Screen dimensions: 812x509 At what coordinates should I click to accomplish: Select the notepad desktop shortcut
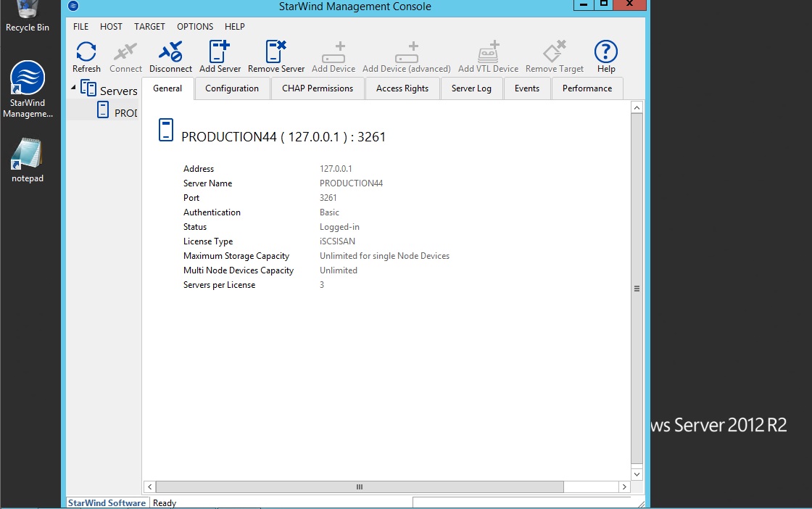28,160
